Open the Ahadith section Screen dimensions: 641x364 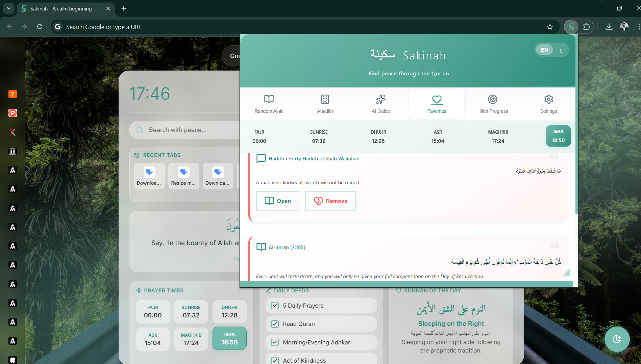coord(324,104)
